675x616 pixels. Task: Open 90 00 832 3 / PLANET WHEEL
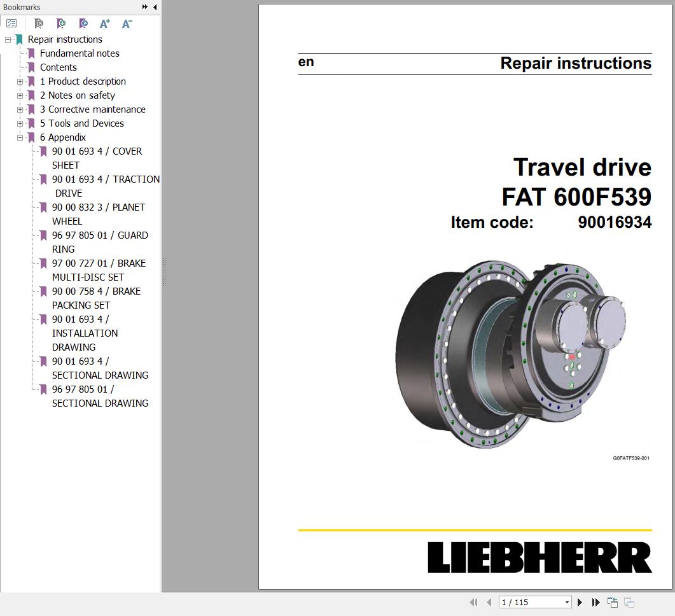[x=99, y=214]
